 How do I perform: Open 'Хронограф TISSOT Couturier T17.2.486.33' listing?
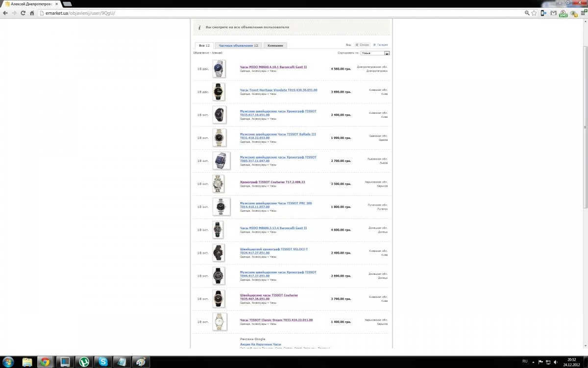click(272, 182)
